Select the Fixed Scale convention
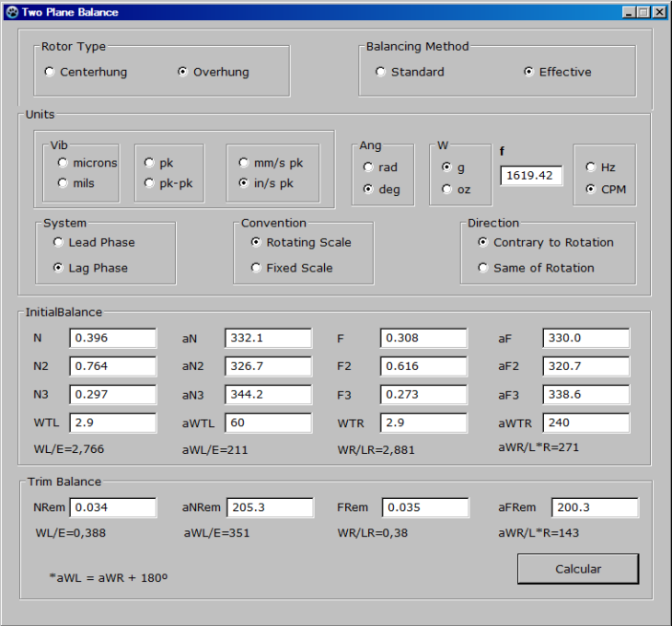672x626 pixels. [x=256, y=268]
